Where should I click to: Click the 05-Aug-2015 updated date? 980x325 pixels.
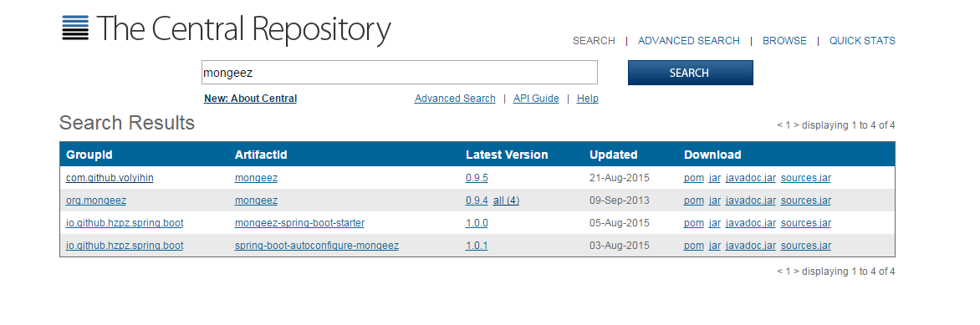point(620,223)
